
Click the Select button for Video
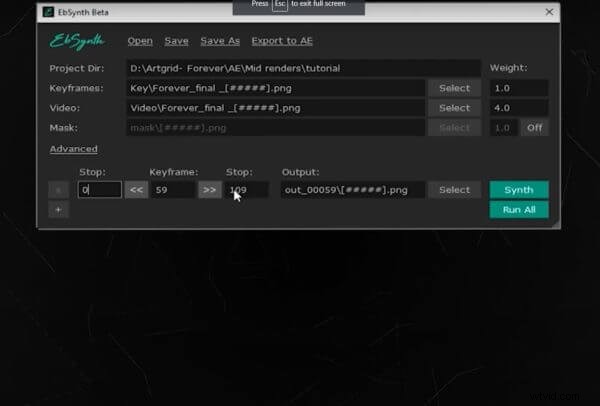click(x=454, y=108)
